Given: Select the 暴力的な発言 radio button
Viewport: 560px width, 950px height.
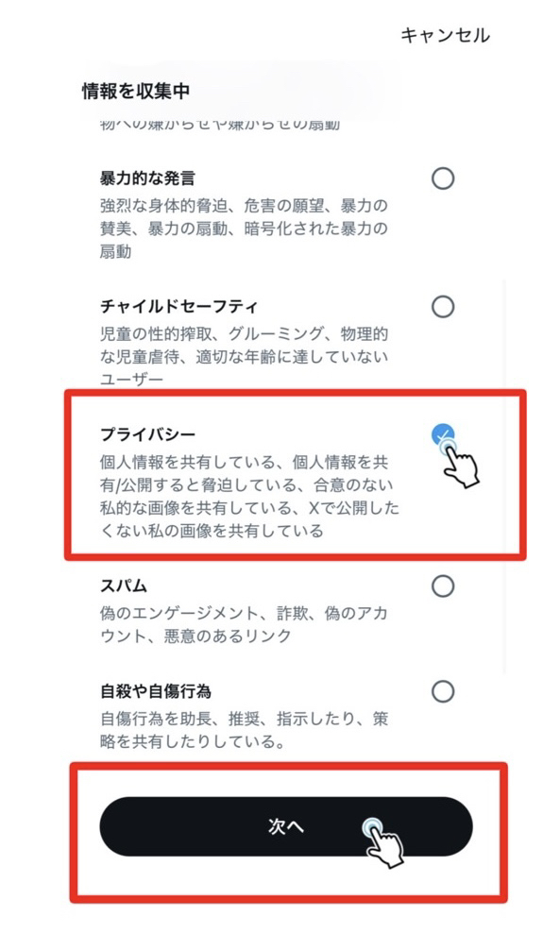Looking at the screenshot, I should click(x=443, y=178).
